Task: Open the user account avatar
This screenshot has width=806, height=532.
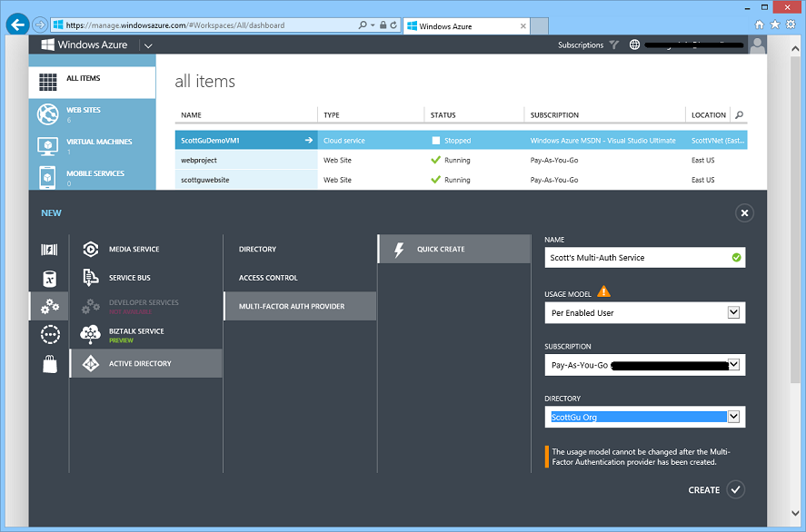Action: point(758,45)
